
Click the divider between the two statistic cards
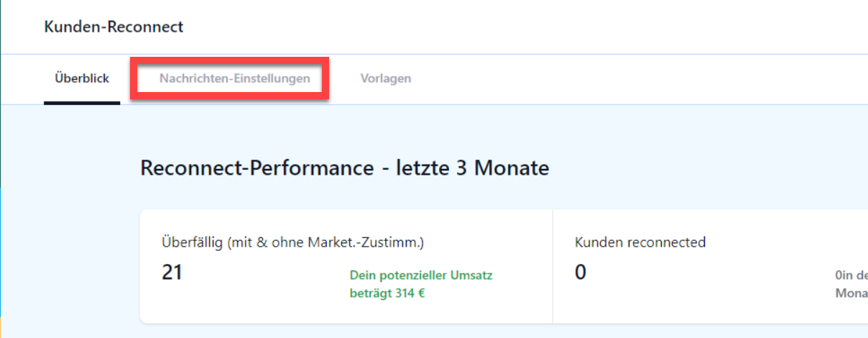click(x=553, y=267)
